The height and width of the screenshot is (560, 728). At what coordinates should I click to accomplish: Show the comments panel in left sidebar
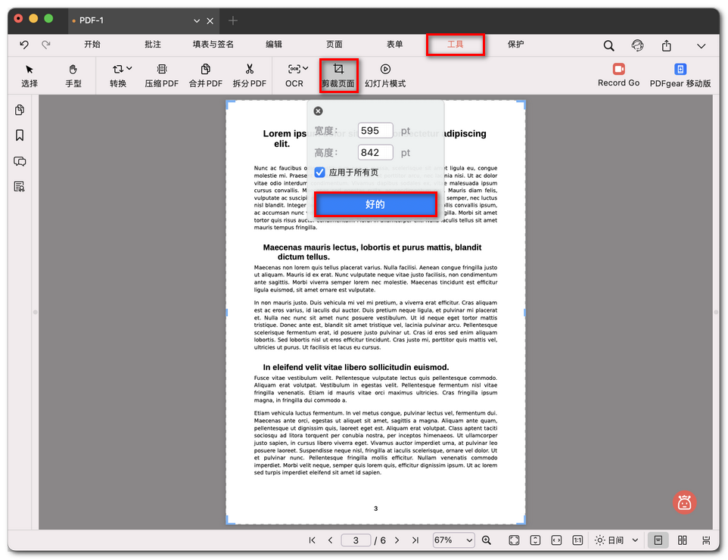click(20, 161)
